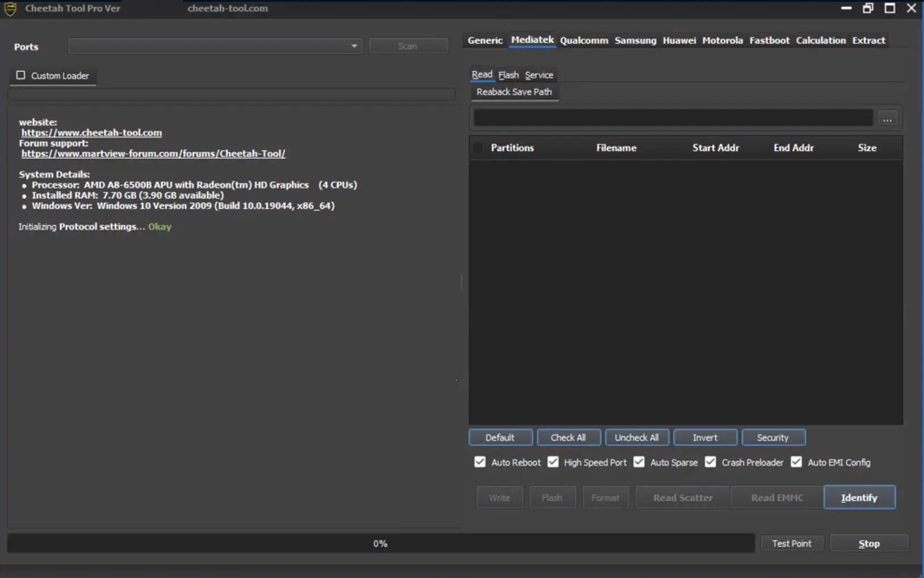The height and width of the screenshot is (578, 924).
Task: Click the Read EMMC button
Action: pyautogui.click(x=777, y=497)
